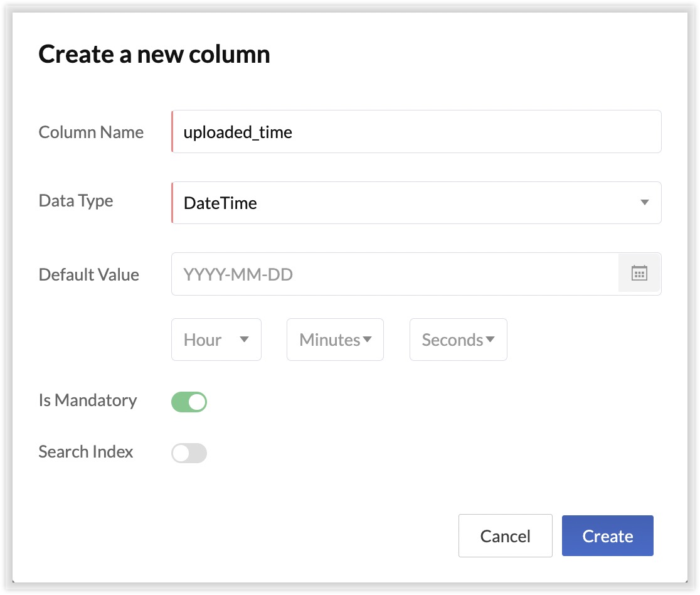Screen dimensions: 700x595
Task: Click the Search Index label text
Action: pyautogui.click(x=86, y=452)
